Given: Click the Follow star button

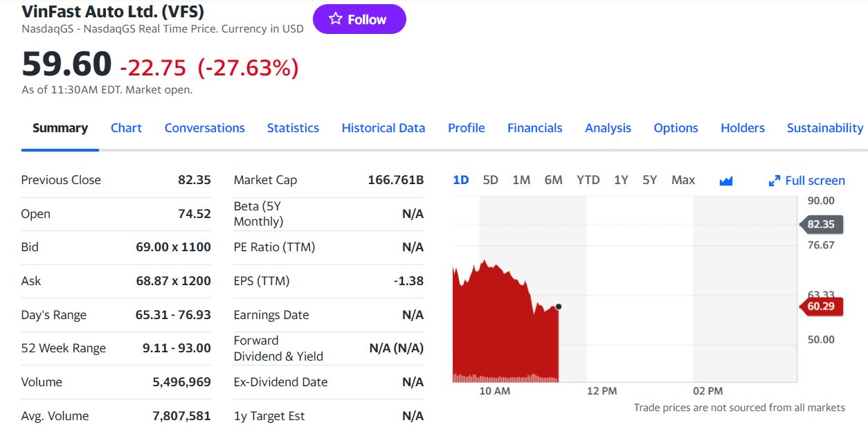Looking at the screenshot, I should [x=359, y=19].
